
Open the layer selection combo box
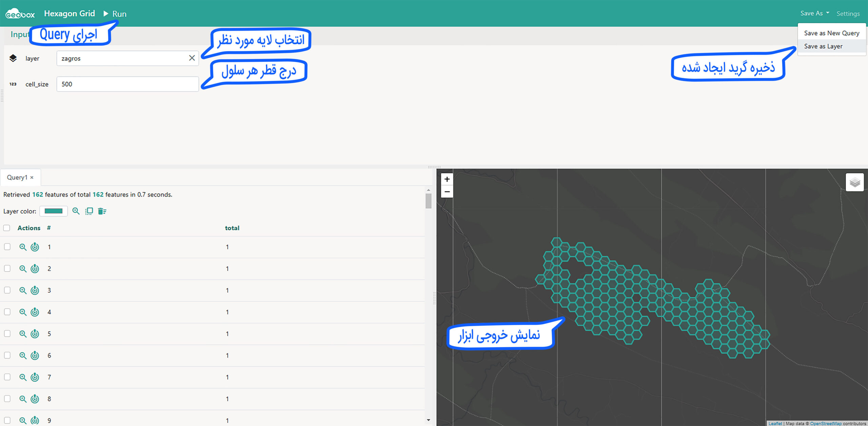122,58
